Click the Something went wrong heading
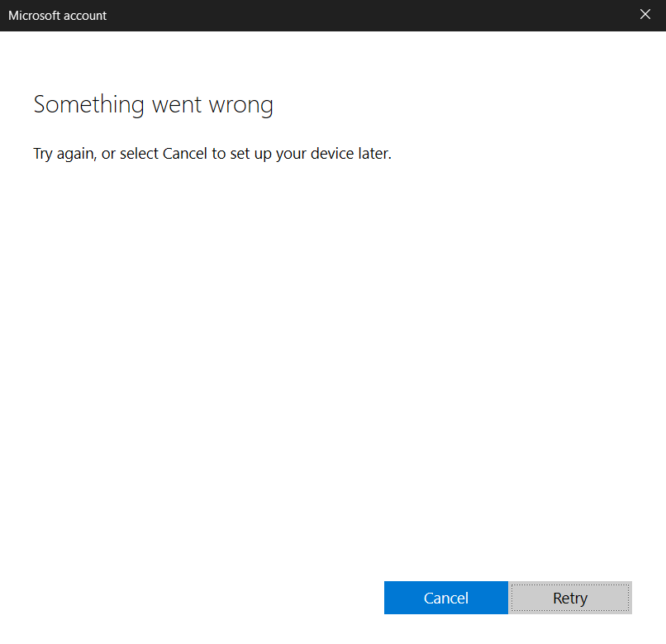Viewport: 666px width, 644px height. pyautogui.click(x=153, y=104)
